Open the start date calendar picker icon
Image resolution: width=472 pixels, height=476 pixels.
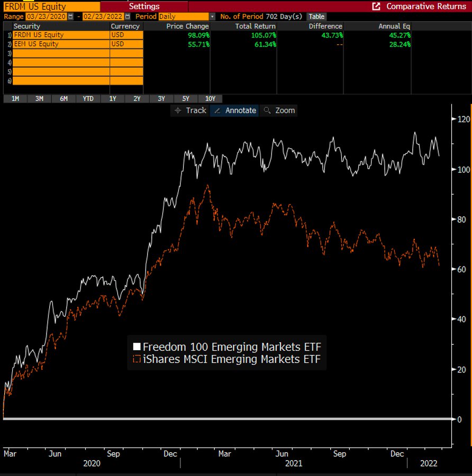[70, 17]
